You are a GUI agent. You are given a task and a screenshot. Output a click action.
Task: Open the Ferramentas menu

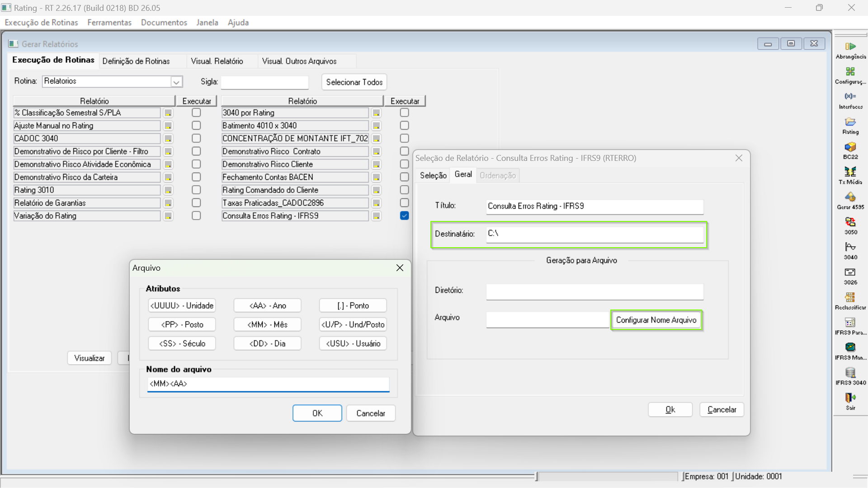point(109,23)
